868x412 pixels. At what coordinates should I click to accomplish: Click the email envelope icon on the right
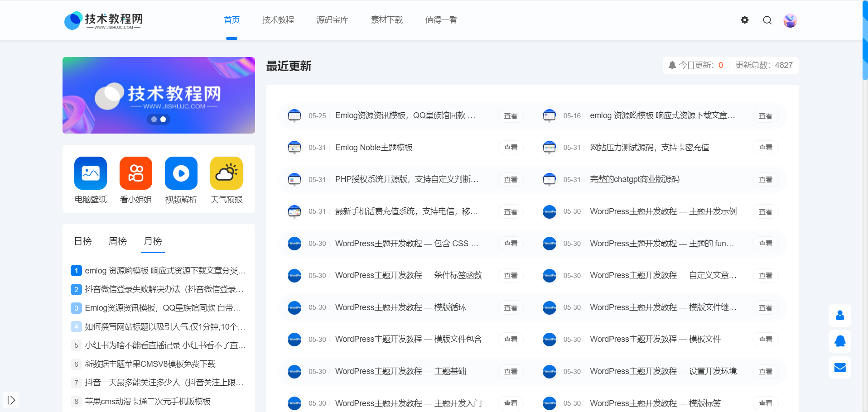(840, 368)
